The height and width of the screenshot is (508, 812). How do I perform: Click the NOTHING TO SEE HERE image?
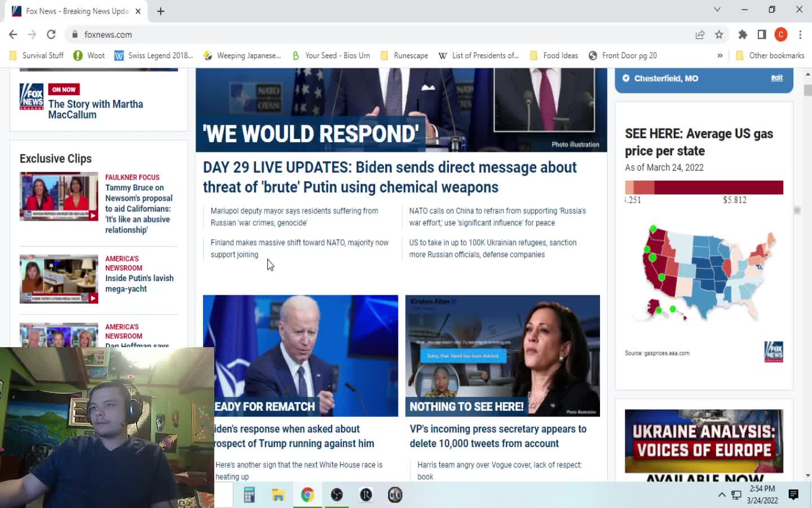click(x=502, y=356)
